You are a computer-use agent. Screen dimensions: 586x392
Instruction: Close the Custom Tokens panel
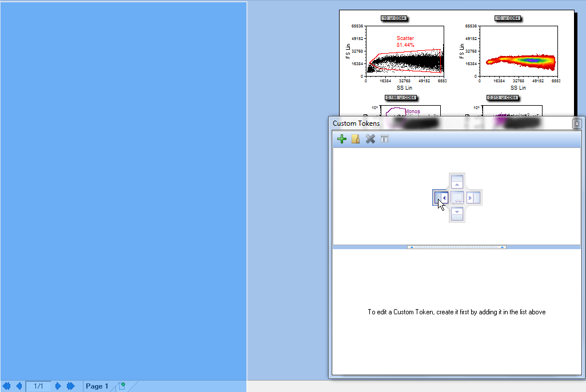click(x=577, y=123)
